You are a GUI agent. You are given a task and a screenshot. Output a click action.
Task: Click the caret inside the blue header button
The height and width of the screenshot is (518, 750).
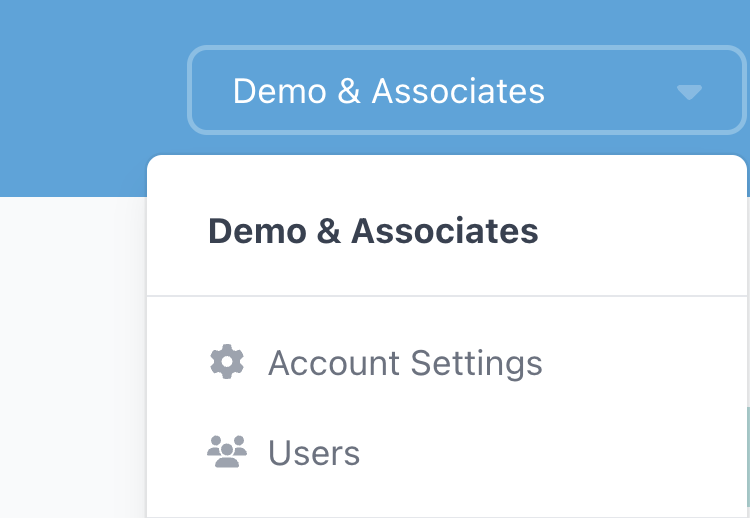(689, 92)
